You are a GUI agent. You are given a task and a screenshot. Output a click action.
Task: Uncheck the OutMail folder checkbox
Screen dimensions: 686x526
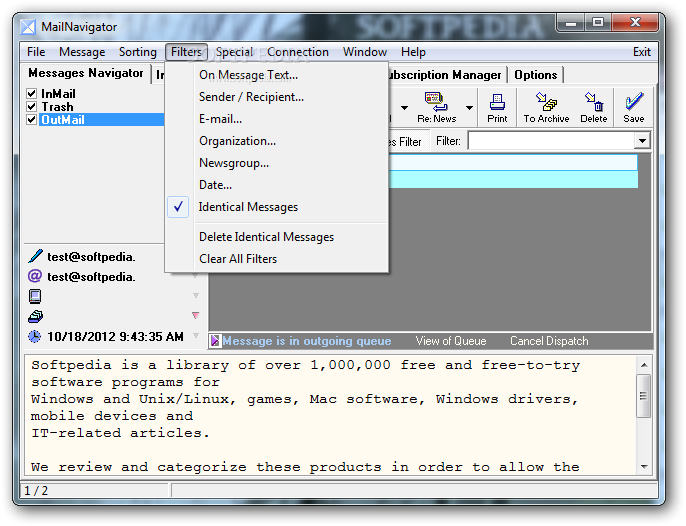point(32,119)
